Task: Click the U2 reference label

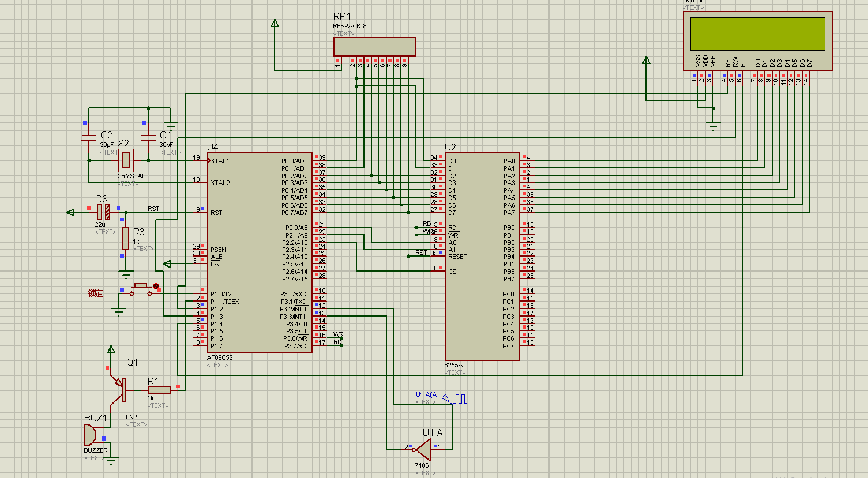Action: 450,147
